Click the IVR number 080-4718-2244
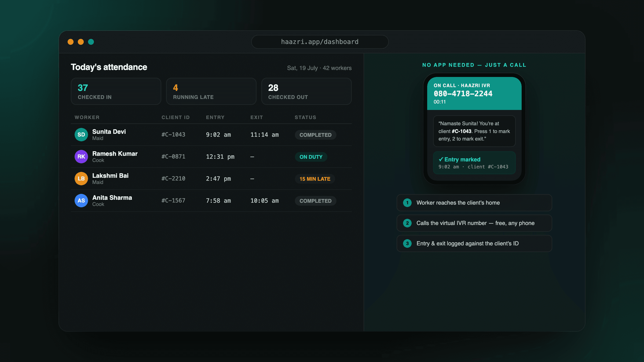 click(463, 94)
